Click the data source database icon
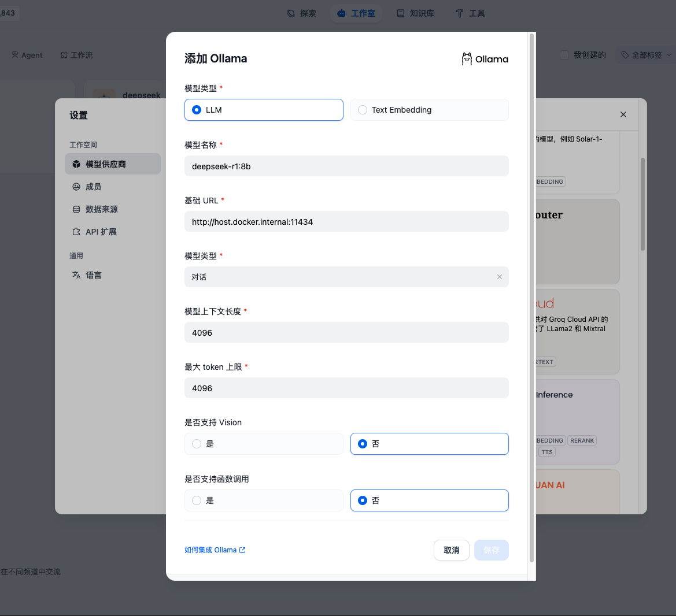 pyautogui.click(x=76, y=209)
